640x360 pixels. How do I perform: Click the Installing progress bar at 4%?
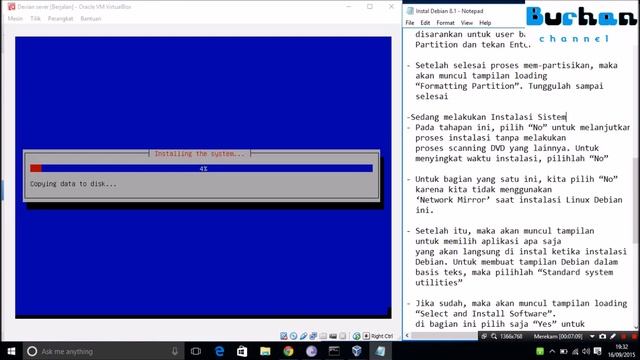201,168
